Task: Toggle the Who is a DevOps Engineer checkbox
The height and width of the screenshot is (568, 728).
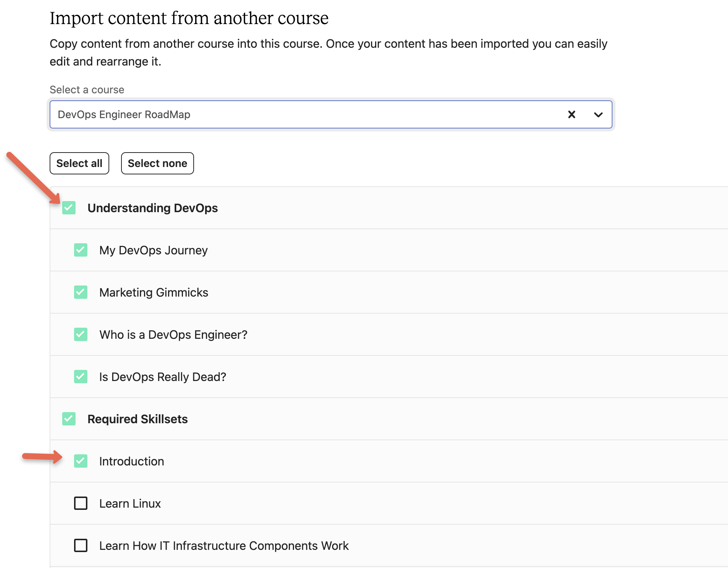Action: [x=81, y=334]
